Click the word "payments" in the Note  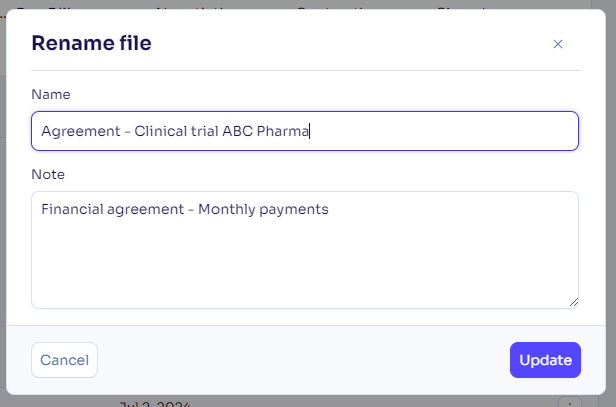[294, 210]
